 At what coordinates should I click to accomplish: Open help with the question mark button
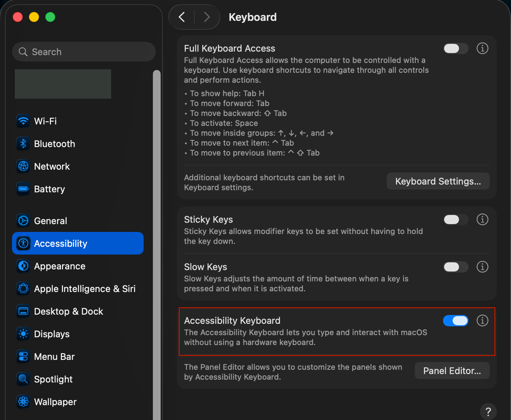488,412
